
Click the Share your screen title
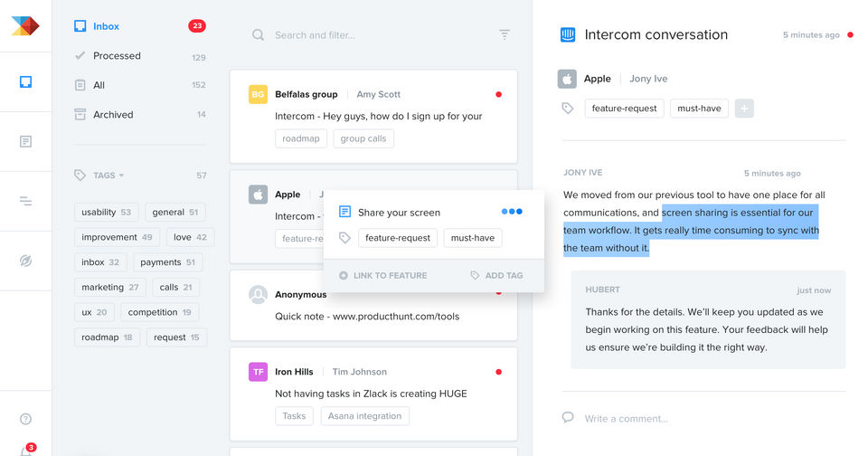click(x=399, y=213)
